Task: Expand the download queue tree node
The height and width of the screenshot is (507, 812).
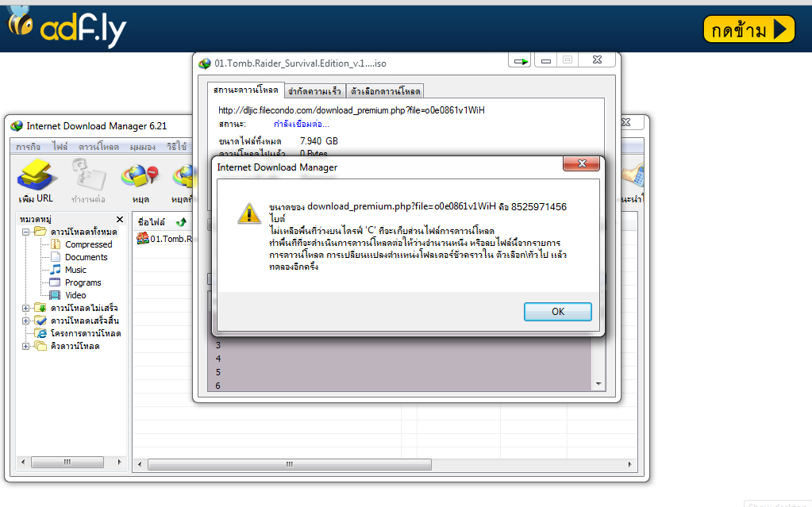Action: coord(25,347)
